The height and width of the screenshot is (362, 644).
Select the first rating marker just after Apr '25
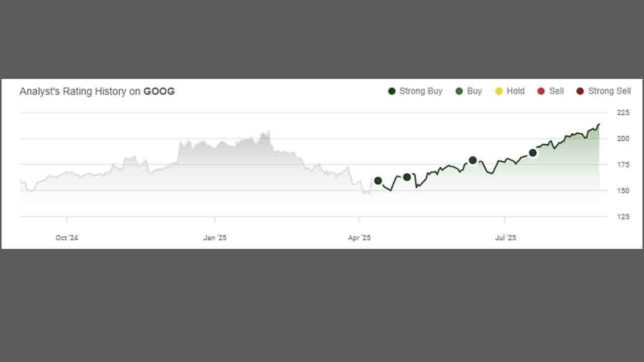click(378, 180)
